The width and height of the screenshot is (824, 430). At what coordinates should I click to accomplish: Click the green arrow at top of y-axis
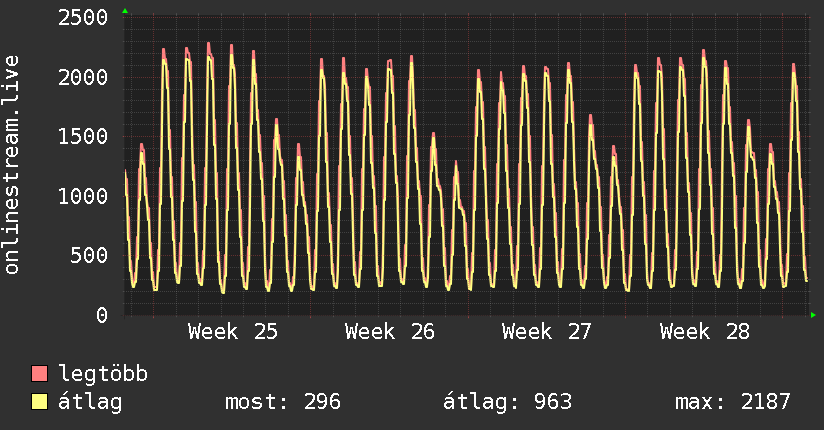click(x=125, y=11)
